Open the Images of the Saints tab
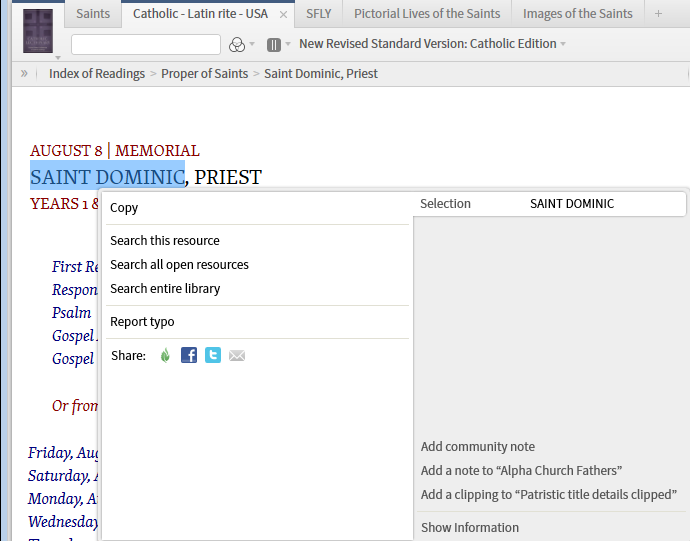 pyautogui.click(x=577, y=13)
